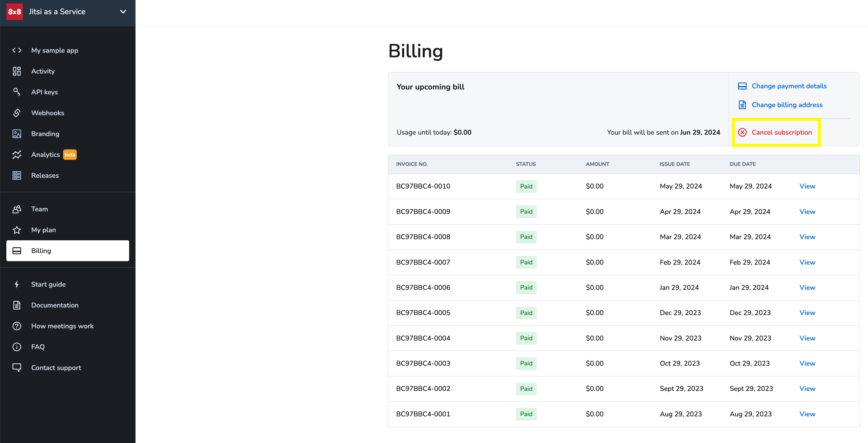Click the 8x8 logo icon

coord(14,12)
